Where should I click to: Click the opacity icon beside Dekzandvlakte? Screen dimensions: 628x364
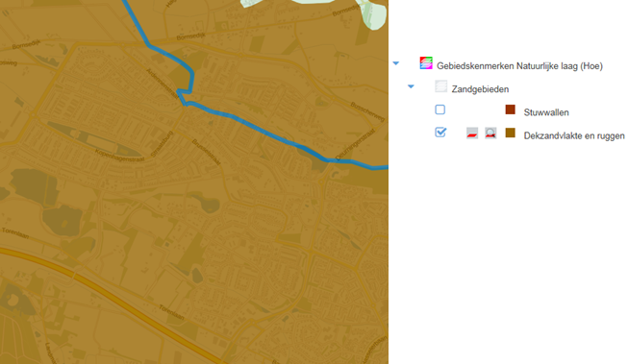click(x=472, y=133)
